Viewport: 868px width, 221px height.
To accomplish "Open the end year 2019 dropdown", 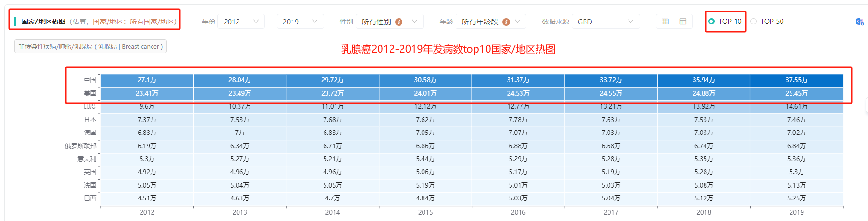I will pos(300,22).
